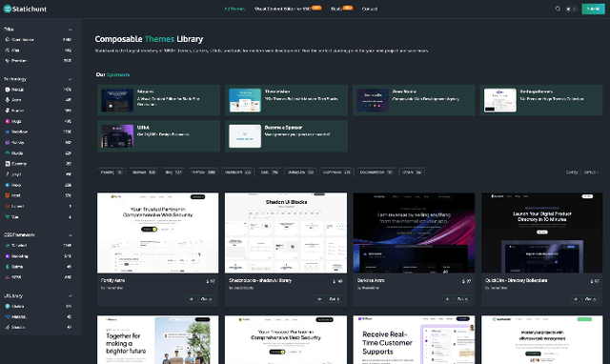Open the Gethugothemes sponsor card
This screenshot has width=610, height=364.
point(541,100)
